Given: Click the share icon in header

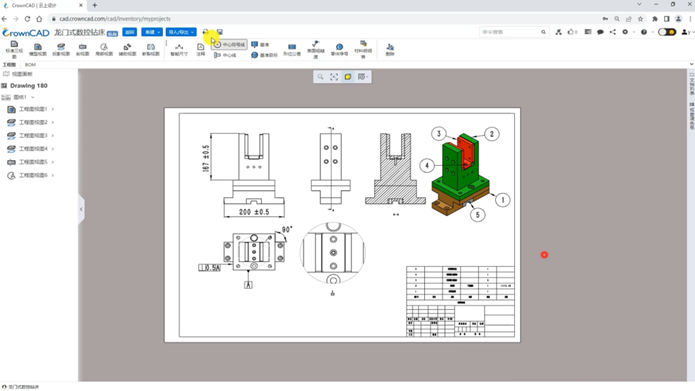Looking at the screenshot, I should (613, 32).
